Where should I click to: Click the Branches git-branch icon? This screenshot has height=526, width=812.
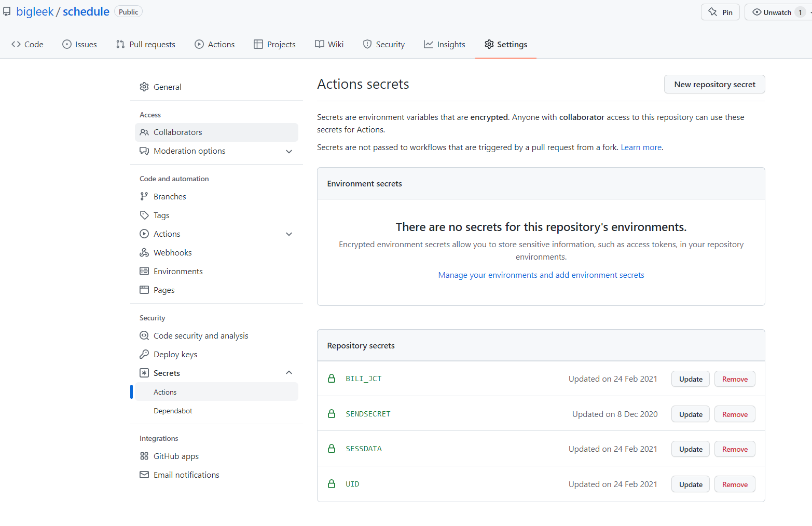(x=144, y=196)
